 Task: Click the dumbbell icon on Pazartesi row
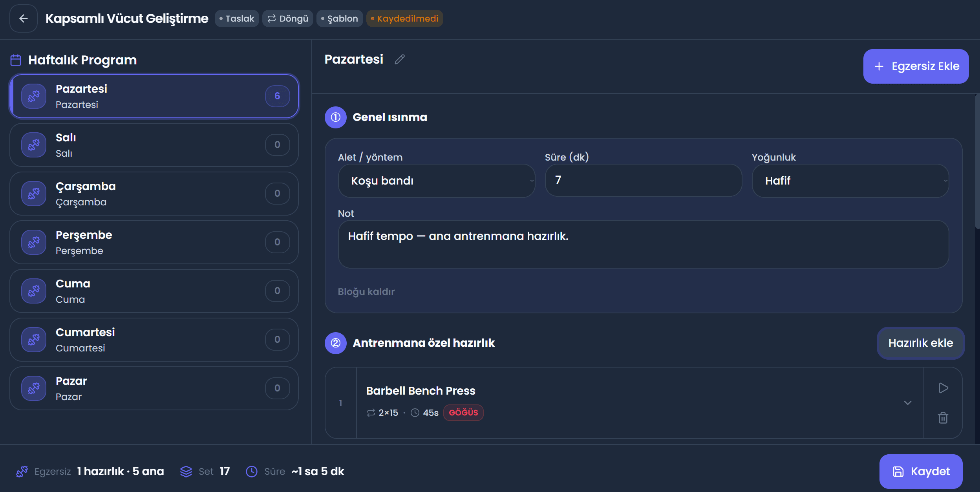34,96
